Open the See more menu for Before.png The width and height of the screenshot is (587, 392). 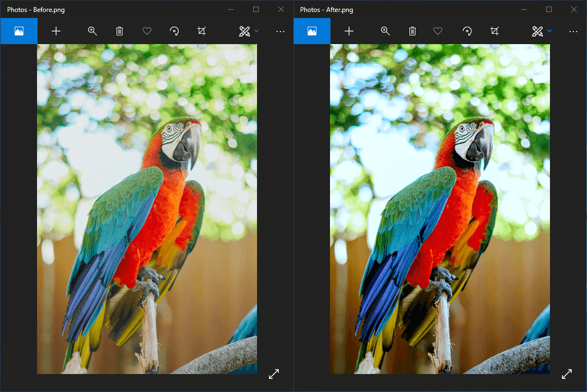(280, 32)
